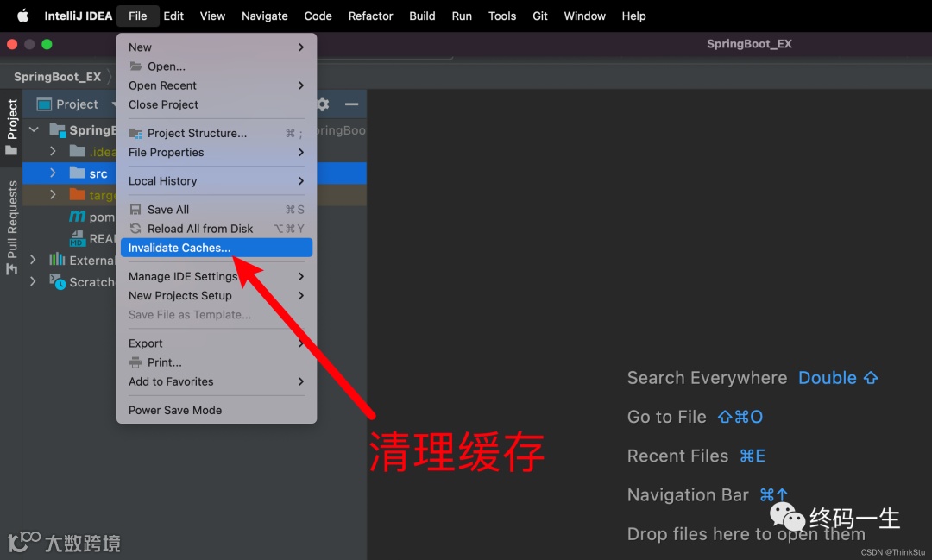Open the IntelliJ IDEA application menu
Viewport: 932px width, 560px height.
78,16
